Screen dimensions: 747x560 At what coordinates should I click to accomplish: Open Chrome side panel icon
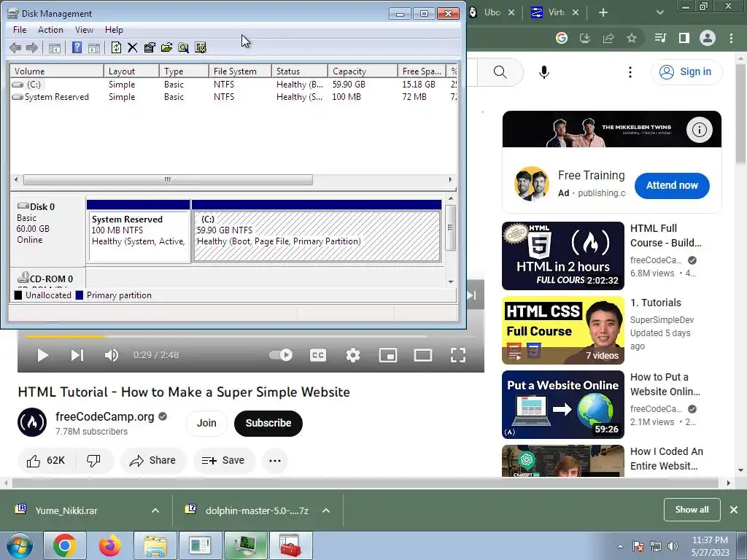point(684,38)
